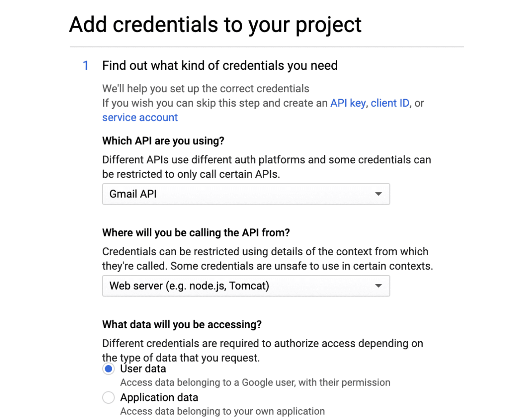Click "Where will you be calling the API from?" label
Image resolution: width=505 pixels, height=420 pixels.
tap(196, 233)
